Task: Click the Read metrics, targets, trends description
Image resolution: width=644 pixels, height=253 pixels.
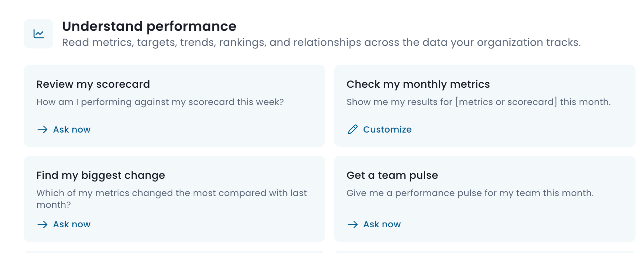Action: 321,43
